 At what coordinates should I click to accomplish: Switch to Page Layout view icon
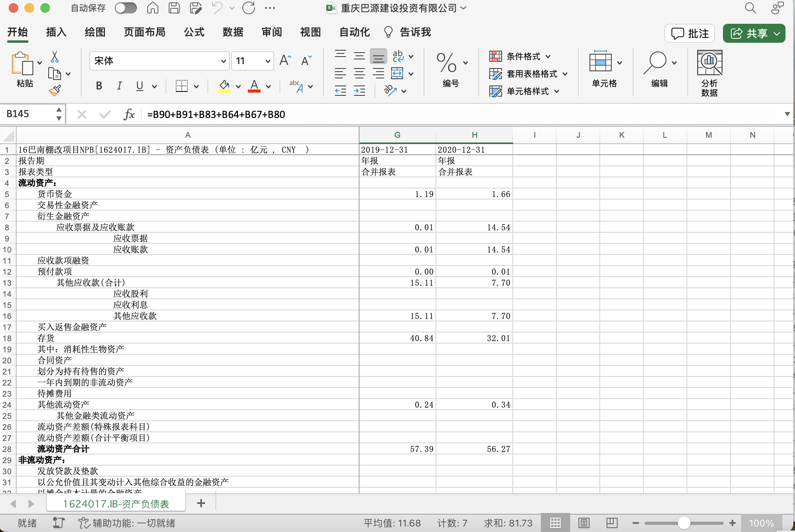[584, 523]
